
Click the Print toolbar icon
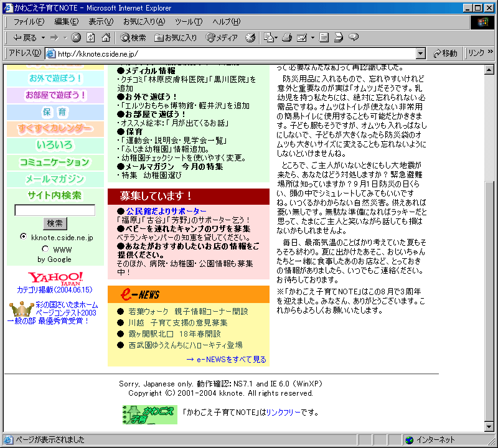click(287, 38)
